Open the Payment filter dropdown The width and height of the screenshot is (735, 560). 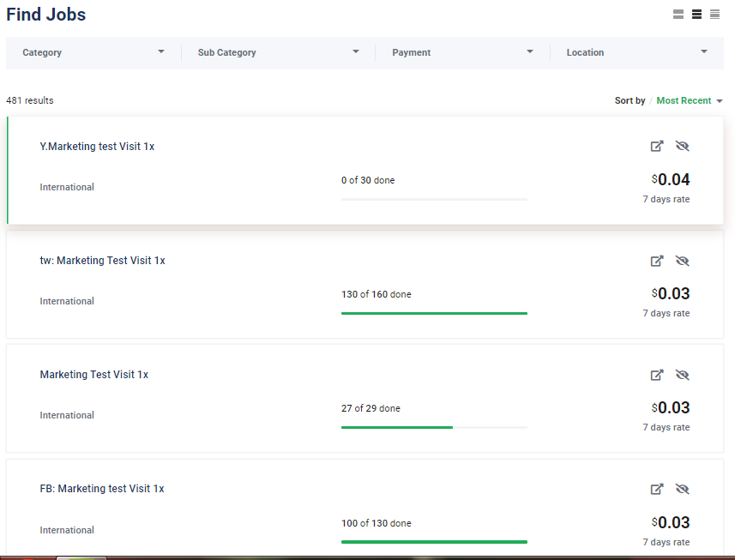click(462, 52)
